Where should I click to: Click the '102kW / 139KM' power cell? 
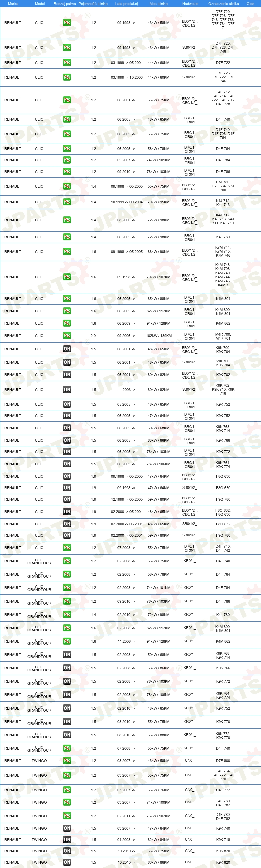coord(159,336)
